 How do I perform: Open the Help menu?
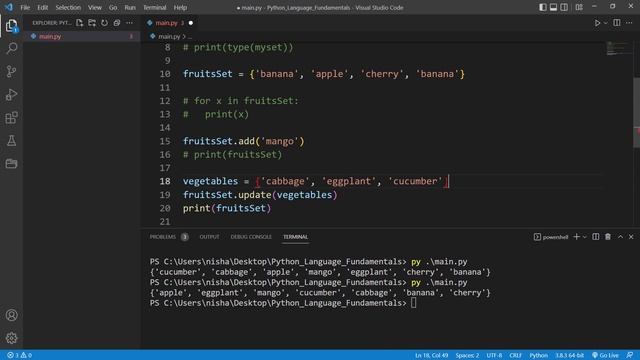(x=180, y=7)
